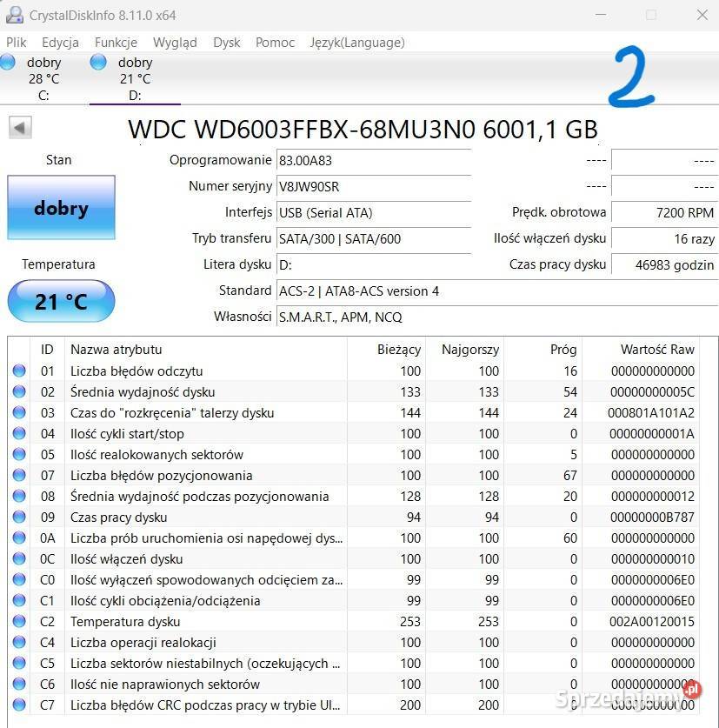Click status orb of attribute 03 spin-up row
This screenshot has width=719, height=728.
[19, 412]
